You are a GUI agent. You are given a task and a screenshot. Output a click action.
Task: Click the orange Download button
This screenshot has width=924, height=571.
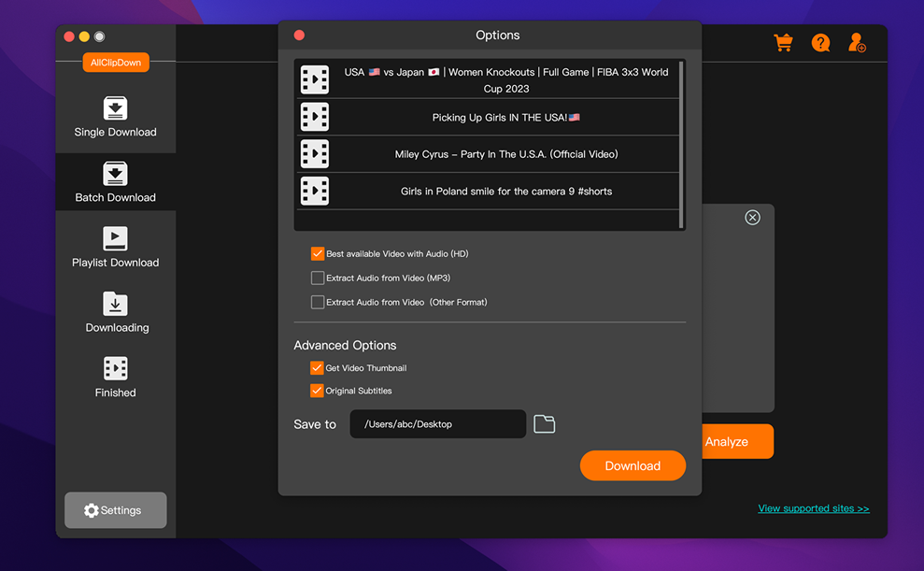pyautogui.click(x=633, y=465)
